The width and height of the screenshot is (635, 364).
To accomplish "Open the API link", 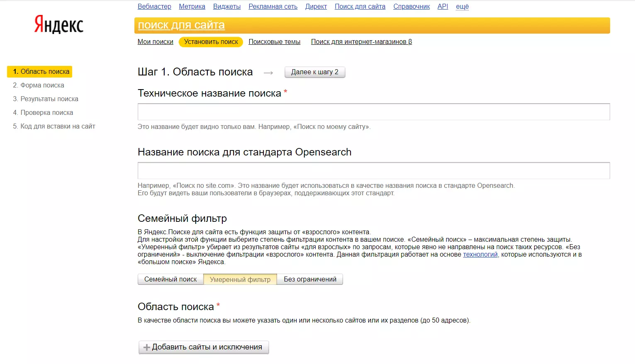I will tap(443, 7).
